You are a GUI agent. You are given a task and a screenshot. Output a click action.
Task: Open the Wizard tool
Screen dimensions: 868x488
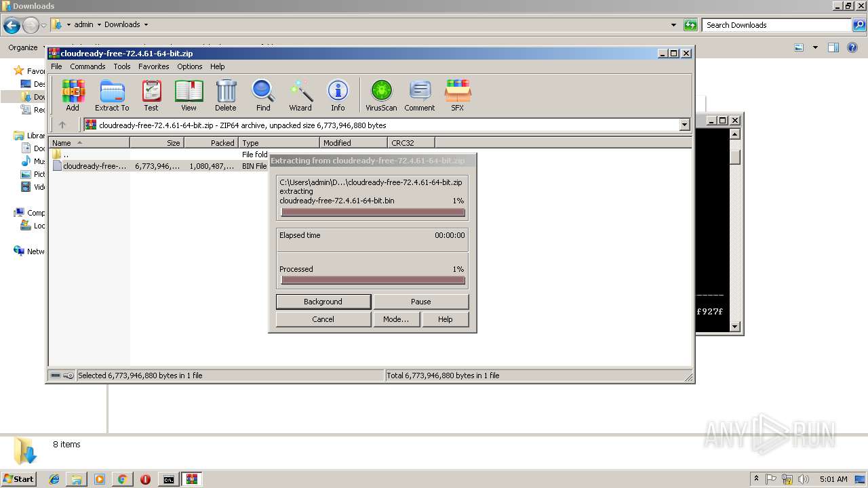300,95
